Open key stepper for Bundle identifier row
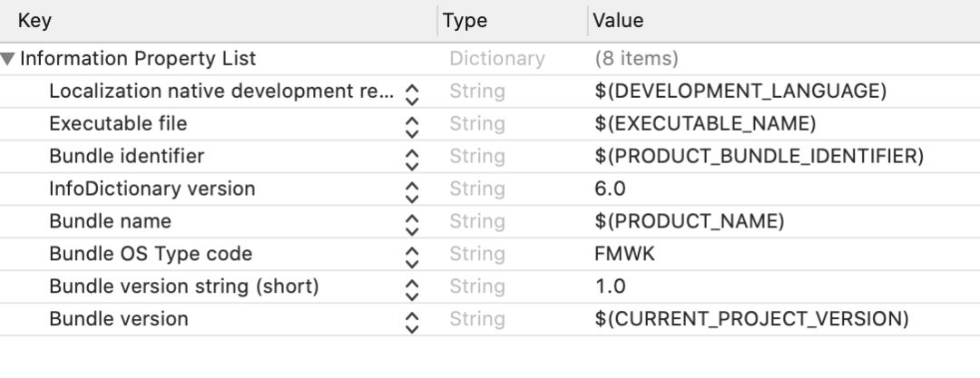 pyautogui.click(x=412, y=157)
